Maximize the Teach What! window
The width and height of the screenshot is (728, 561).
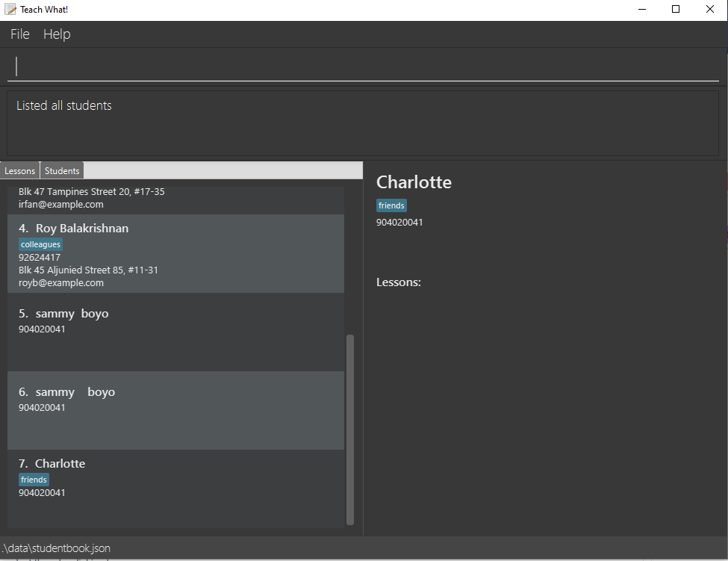click(x=676, y=9)
